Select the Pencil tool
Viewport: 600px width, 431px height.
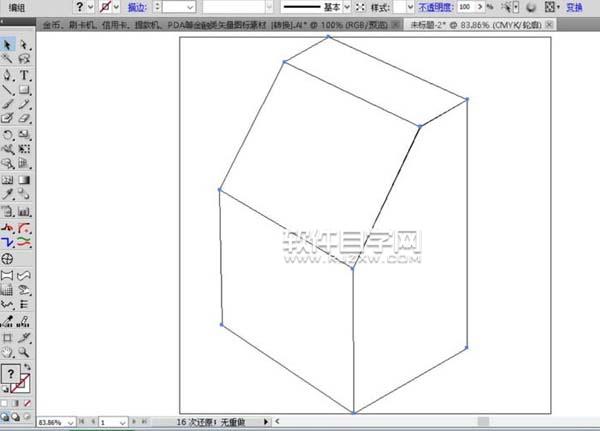(x=24, y=104)
